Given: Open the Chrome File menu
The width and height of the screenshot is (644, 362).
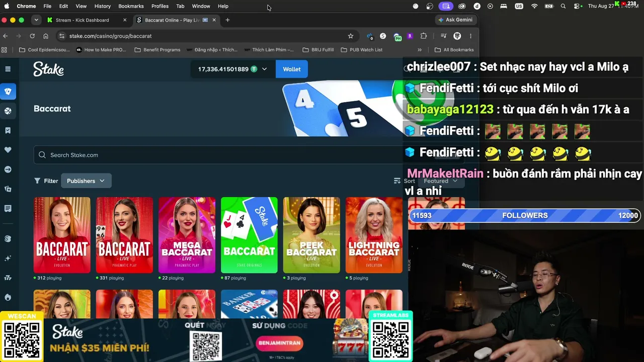Looking at the screenshot, I should point(47,6).
